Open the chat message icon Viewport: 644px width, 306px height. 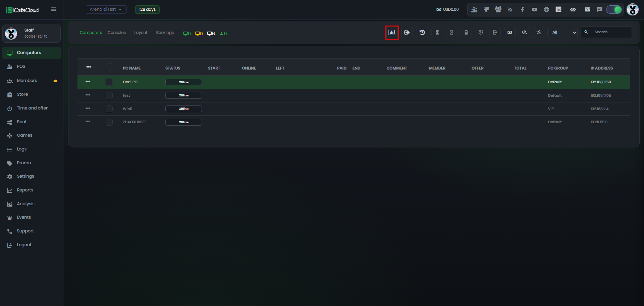pos(600,10)
